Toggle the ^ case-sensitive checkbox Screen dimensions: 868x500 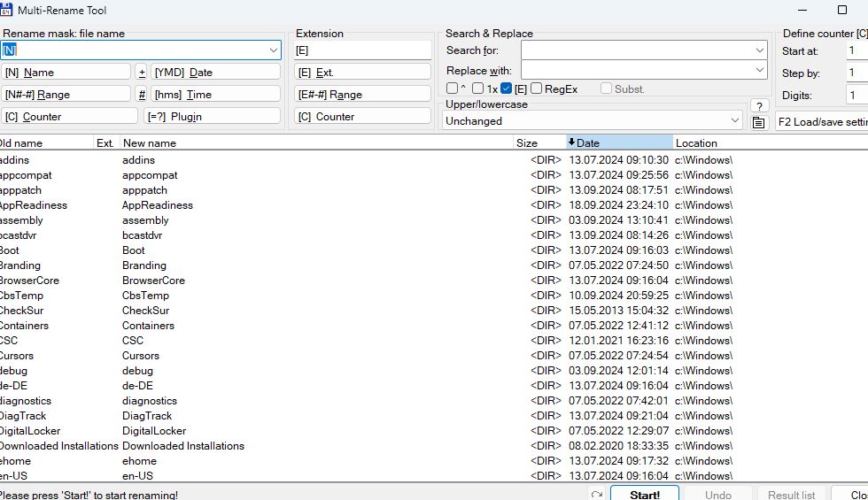tap(453, 88)
